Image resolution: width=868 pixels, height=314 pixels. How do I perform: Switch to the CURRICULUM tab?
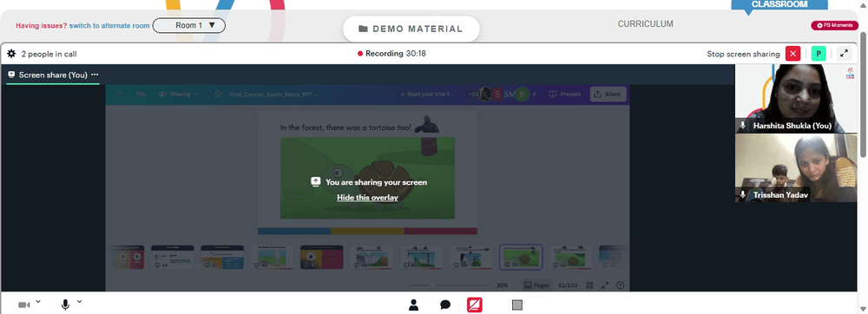point(646,23)
